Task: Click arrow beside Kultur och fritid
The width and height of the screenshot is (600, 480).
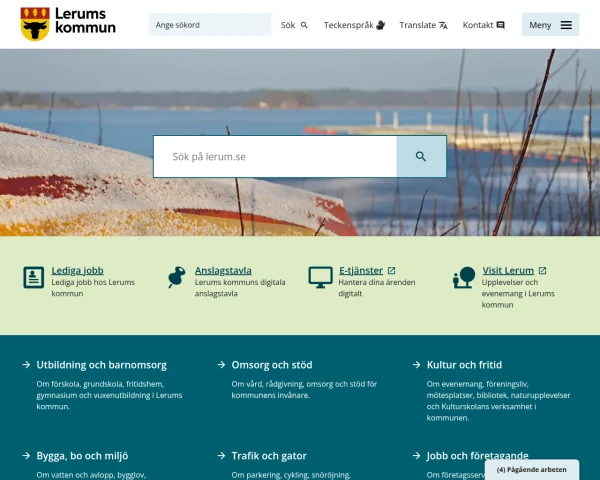Action: point(416,364)
